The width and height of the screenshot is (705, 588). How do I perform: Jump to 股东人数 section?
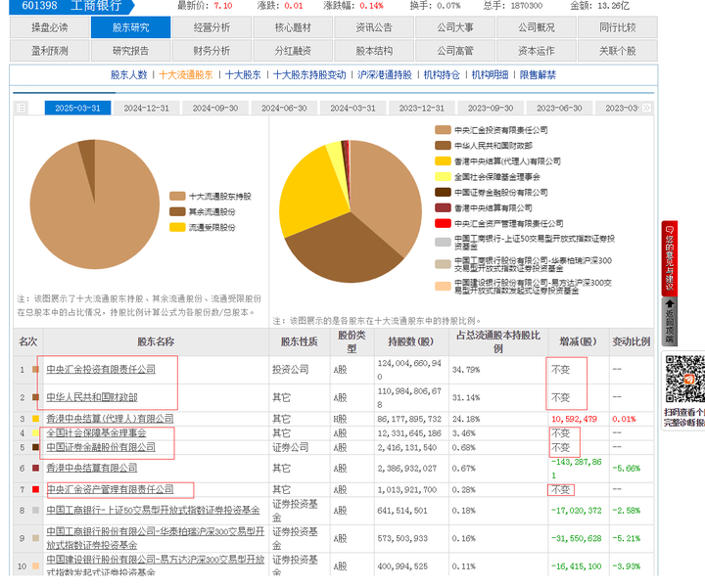129,75
